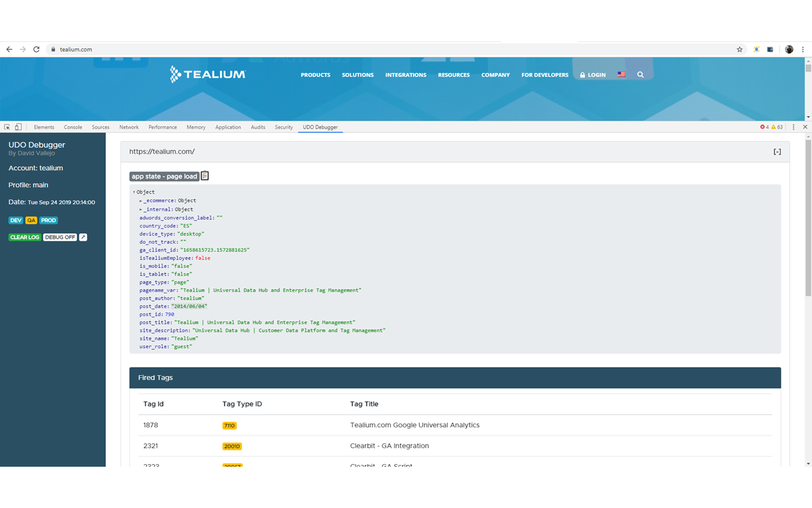Select the Tag Id 2321 cell
The width and height of the screenshot is (812, 508).
(150, 446)
